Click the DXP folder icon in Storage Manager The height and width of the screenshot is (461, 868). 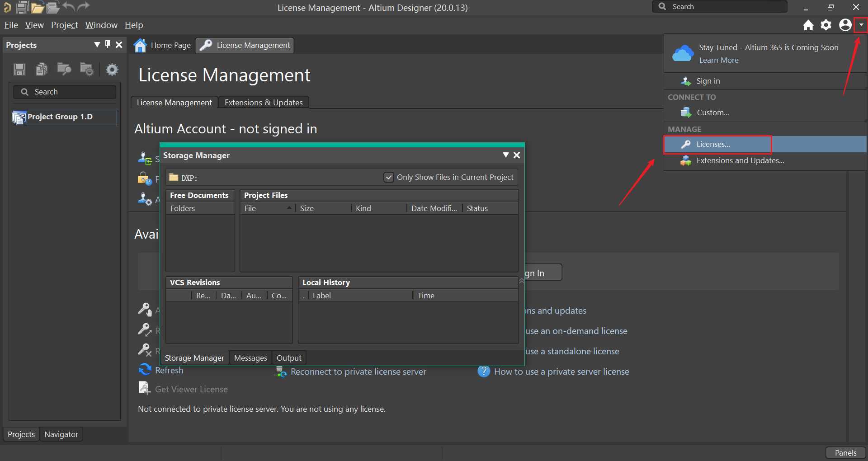click(174, 177)
